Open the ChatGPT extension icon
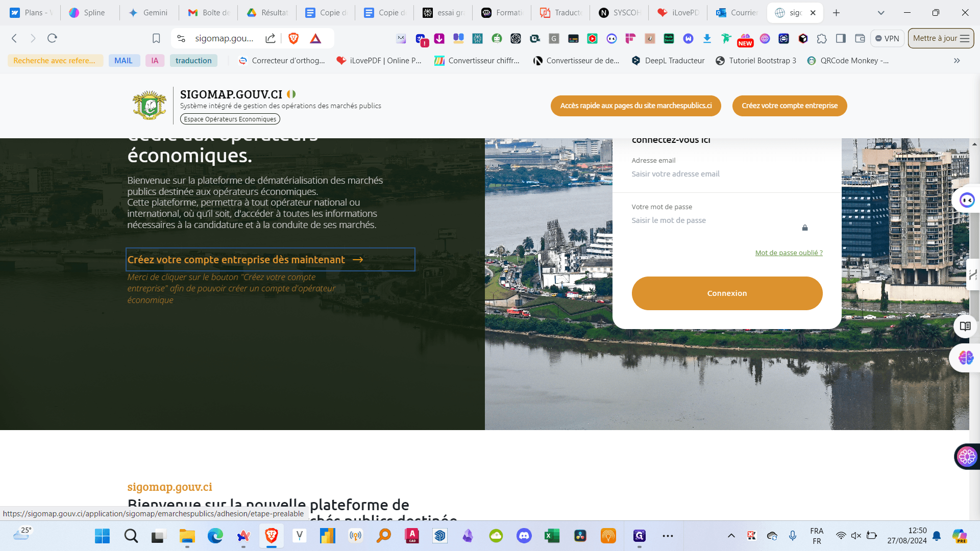Screen dimensions: 980x551 516,38
